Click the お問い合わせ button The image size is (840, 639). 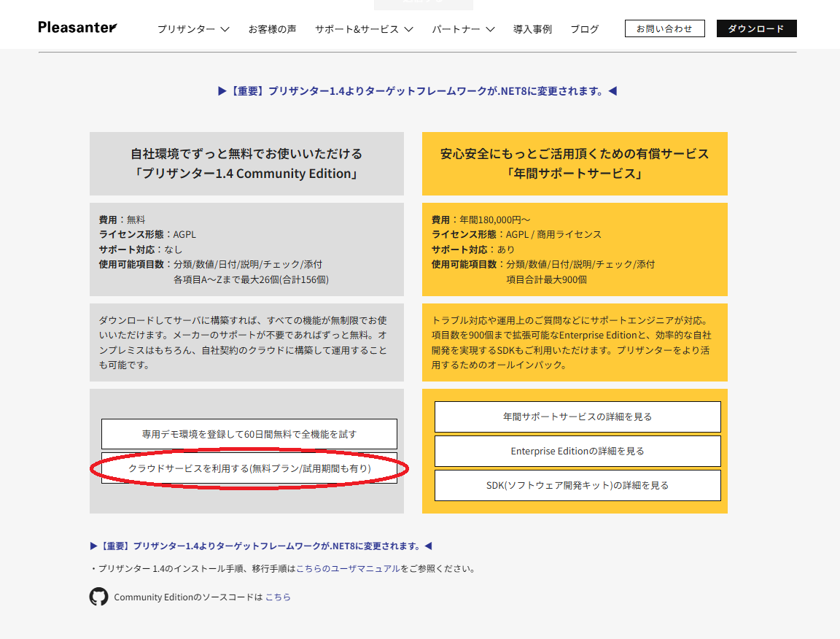click(665, 28)
